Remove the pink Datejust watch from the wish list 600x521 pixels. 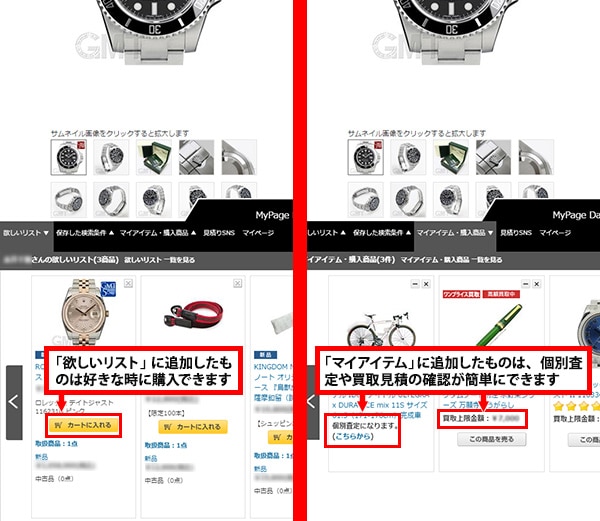(x=128, y=283)
